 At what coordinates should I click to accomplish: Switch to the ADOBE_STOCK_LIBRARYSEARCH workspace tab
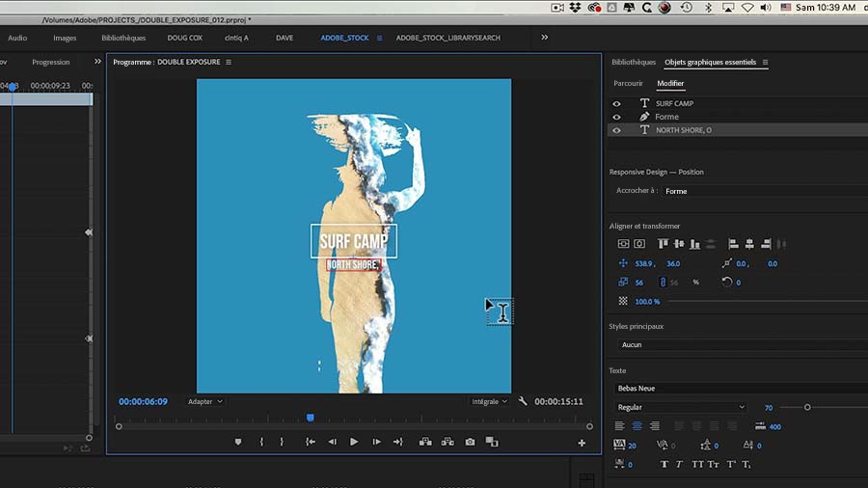click(448, 38)
